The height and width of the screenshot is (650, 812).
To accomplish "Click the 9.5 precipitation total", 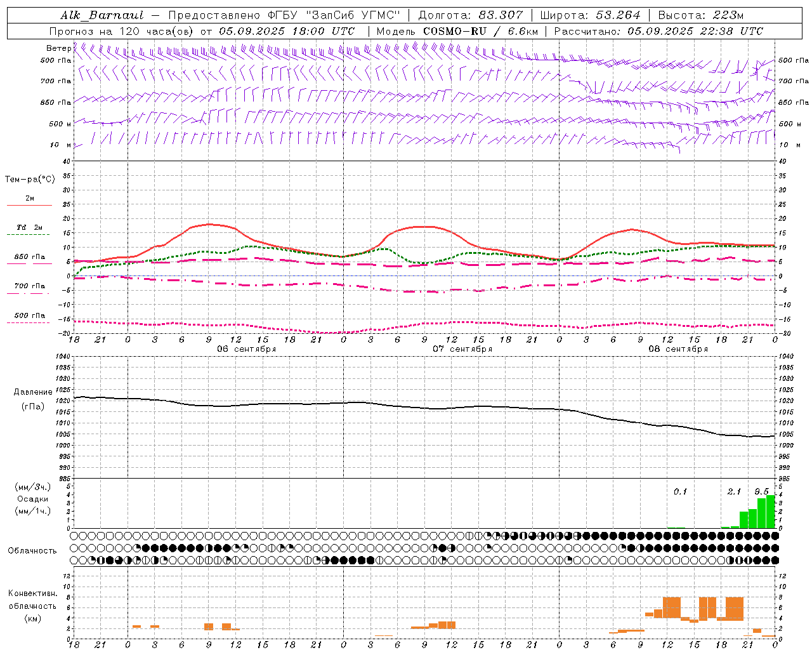I will click(761, 491).
